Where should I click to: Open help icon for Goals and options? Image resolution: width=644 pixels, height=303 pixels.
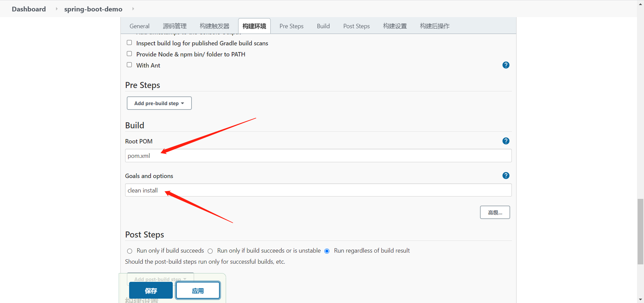pyautogui.click(x=506, y=176)
